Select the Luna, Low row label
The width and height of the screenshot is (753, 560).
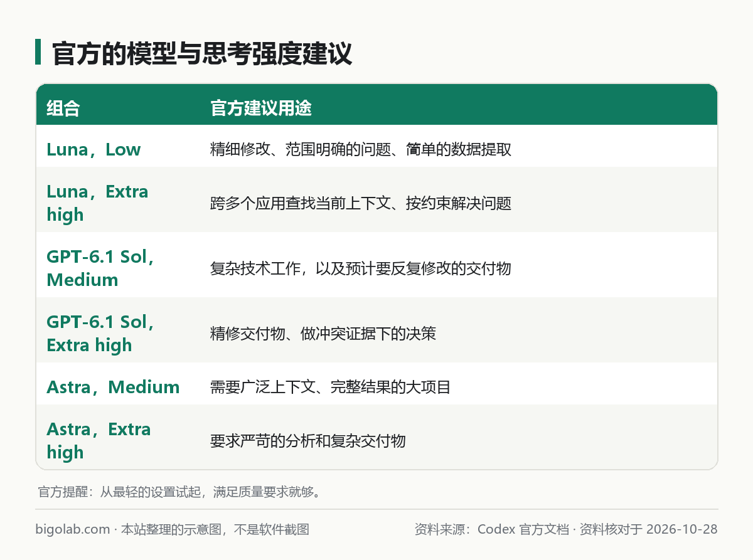pos(93,149)
